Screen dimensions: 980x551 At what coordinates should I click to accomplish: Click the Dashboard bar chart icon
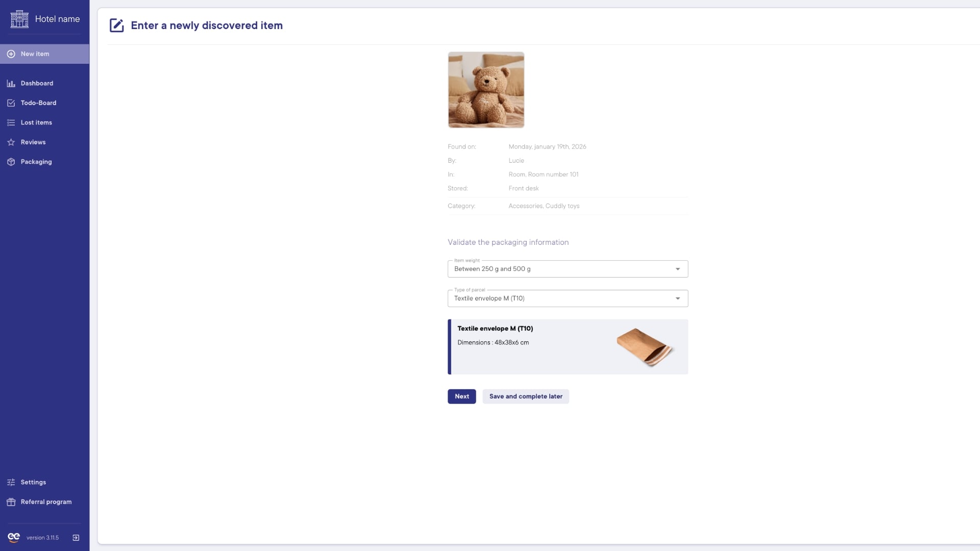(x=11, y=84)
